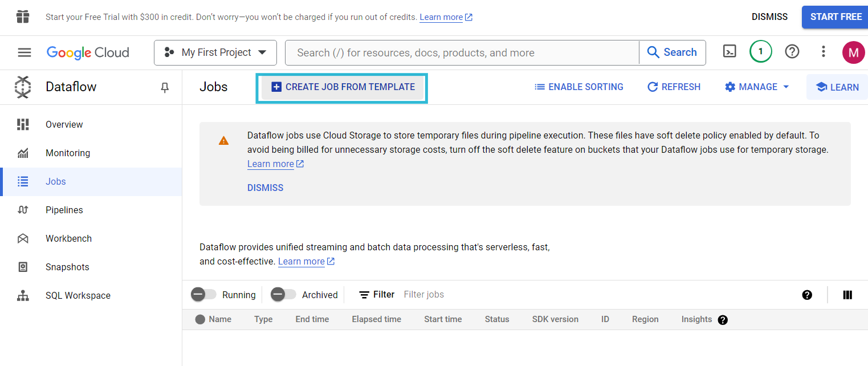Screen dimensions: 868x366
Task: Open the more options three-dot menu
Action: [823, 52]
